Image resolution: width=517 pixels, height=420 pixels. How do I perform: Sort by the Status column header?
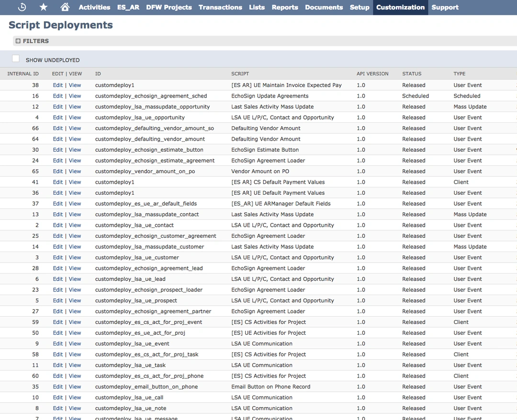(x=412, y=74)
